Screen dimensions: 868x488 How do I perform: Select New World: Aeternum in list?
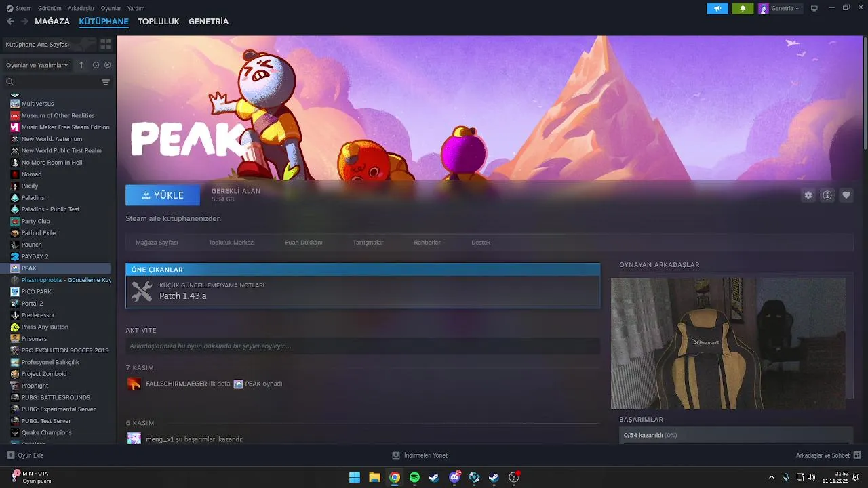tap(52, 139)
